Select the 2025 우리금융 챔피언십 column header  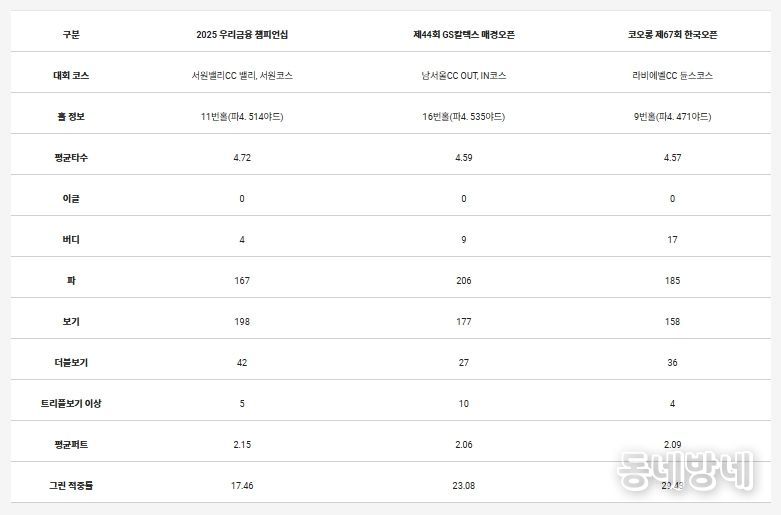coord(242,34)
